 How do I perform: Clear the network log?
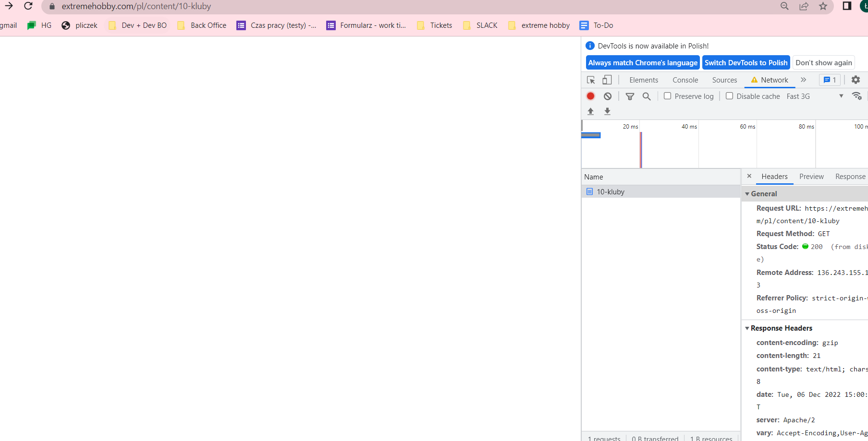click(608, 96)
